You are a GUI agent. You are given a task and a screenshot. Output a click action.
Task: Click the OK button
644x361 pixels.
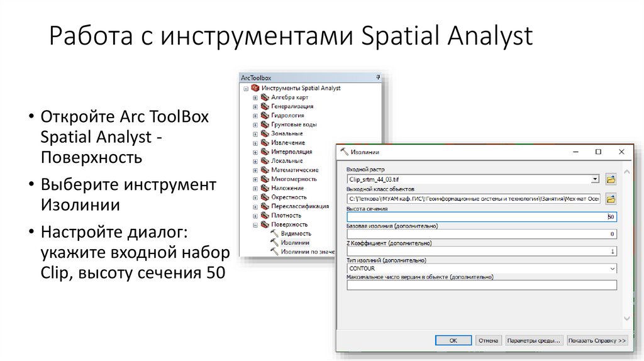453,340
